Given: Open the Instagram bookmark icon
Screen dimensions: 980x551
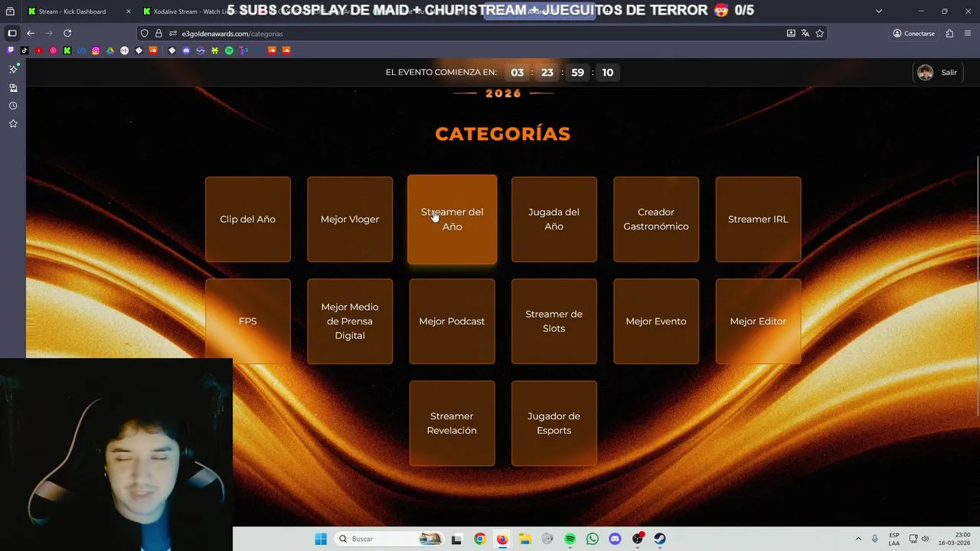Looking at the screenshot, I should point(96,51).
